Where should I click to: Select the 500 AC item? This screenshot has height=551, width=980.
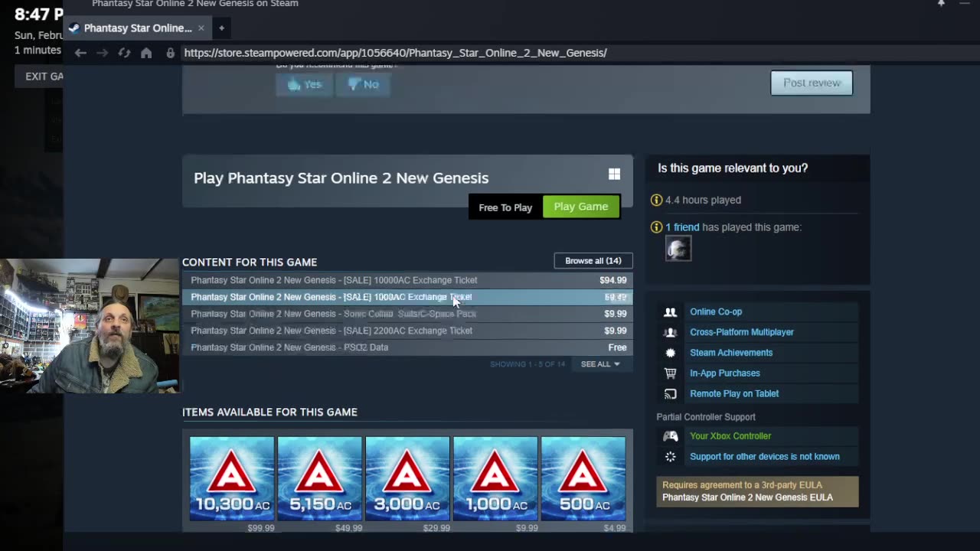click(x=583, y=478)
